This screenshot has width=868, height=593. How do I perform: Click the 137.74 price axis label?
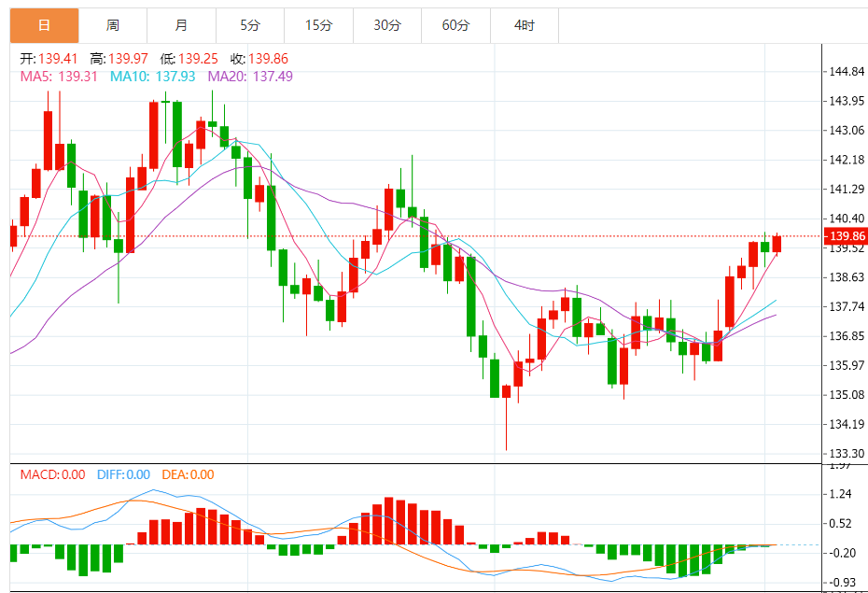point(847,306)
